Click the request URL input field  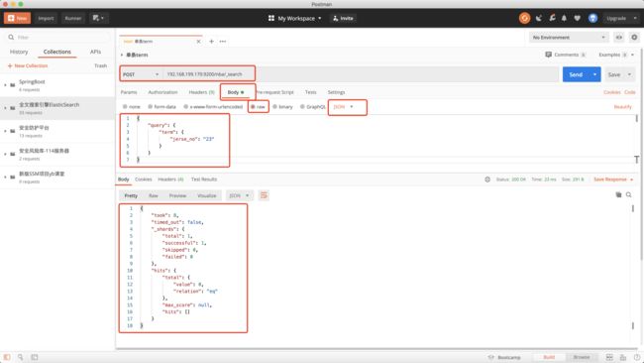pyautogui.click(x=362, y=74)
